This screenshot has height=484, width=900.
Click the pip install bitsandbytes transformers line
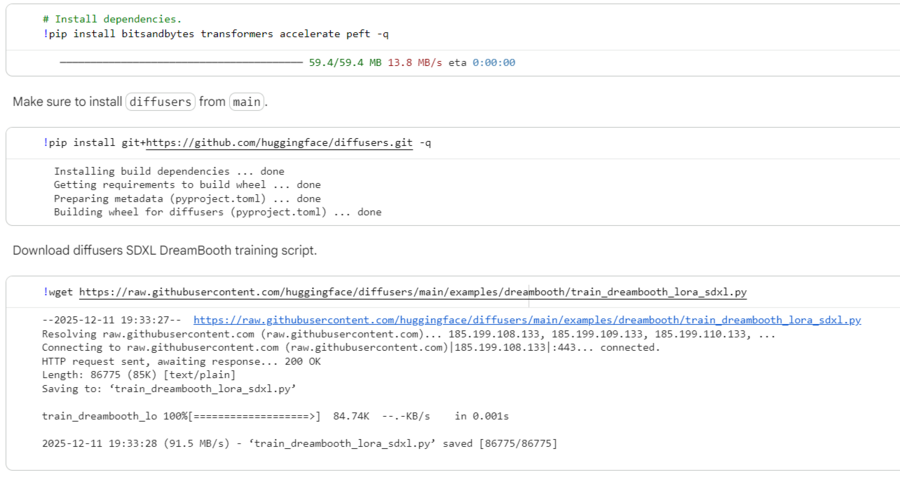click(x=216, y=34)
